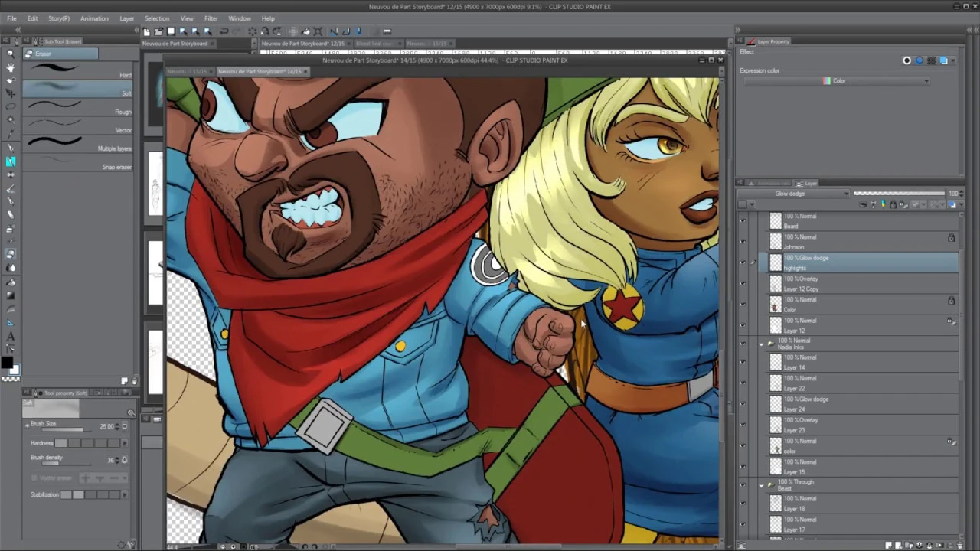Collapse the Nadia Inks layer folder
Screen dimensions: 980x551
[x=762, y=344]
